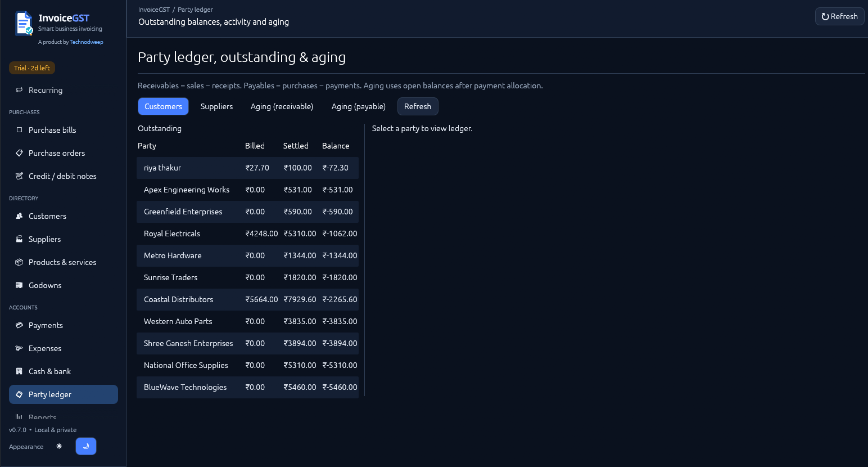Click the Godowns building icon
The height and width of the screenshot is (467, 868).
[x=19, y=285]
